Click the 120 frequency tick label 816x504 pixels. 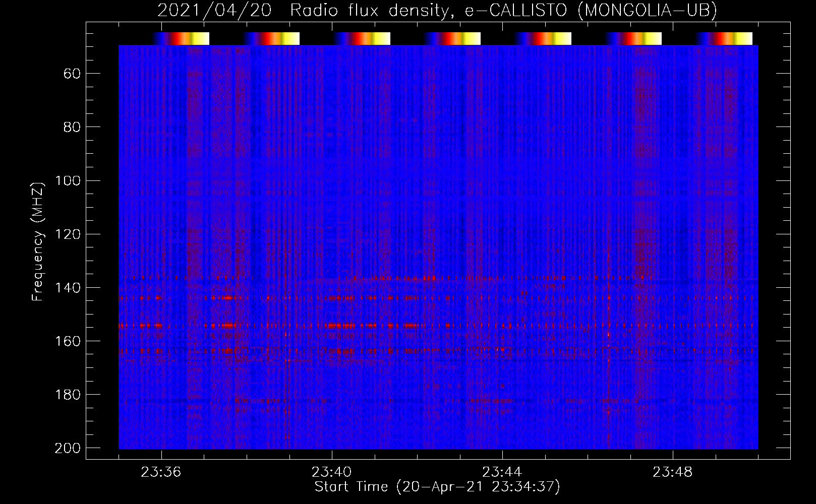point(68,234)
